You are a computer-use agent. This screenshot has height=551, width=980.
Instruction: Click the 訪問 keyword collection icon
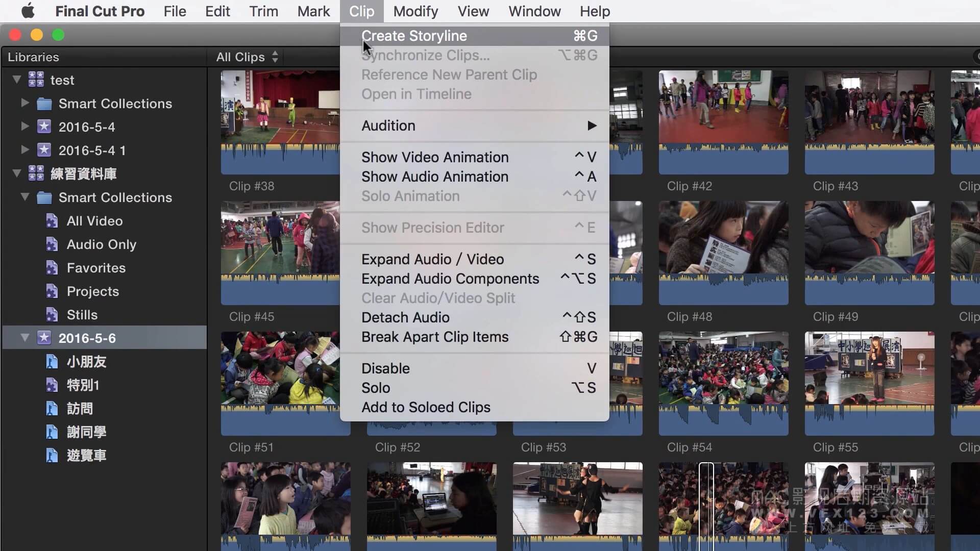tap(52, 409)
